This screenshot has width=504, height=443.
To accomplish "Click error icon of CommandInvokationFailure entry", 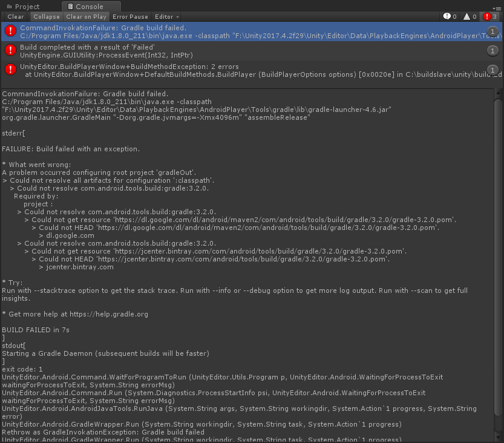I will [11, 31].
